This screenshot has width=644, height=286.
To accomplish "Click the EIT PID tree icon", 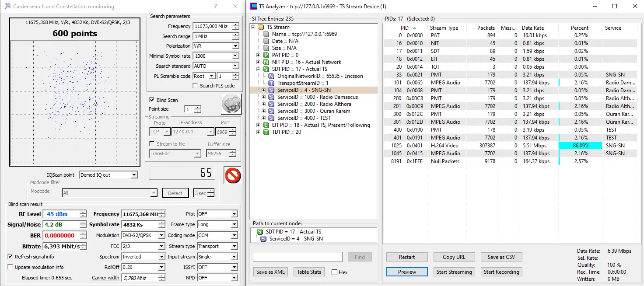I will click(x=266, y=125).
